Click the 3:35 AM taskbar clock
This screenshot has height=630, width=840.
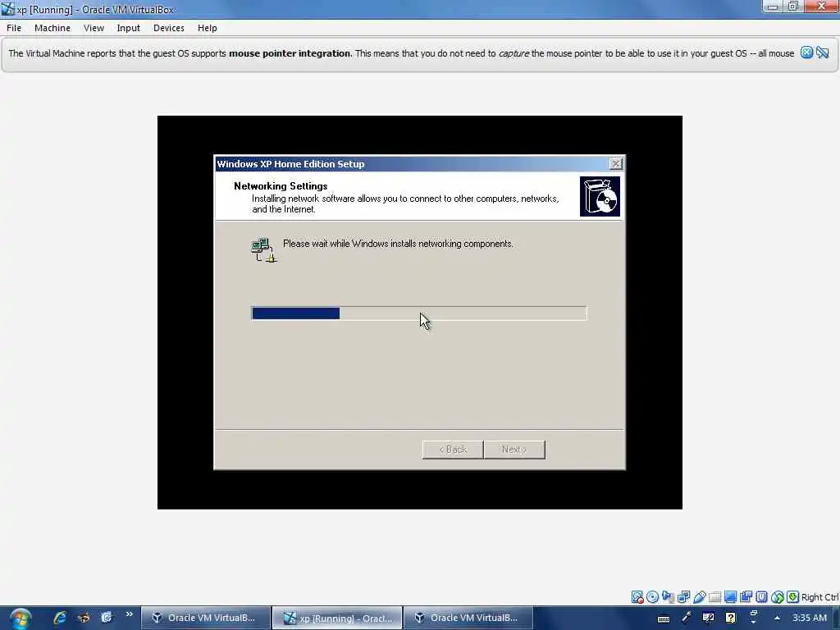pyautogui.click(x=810, y=618)
